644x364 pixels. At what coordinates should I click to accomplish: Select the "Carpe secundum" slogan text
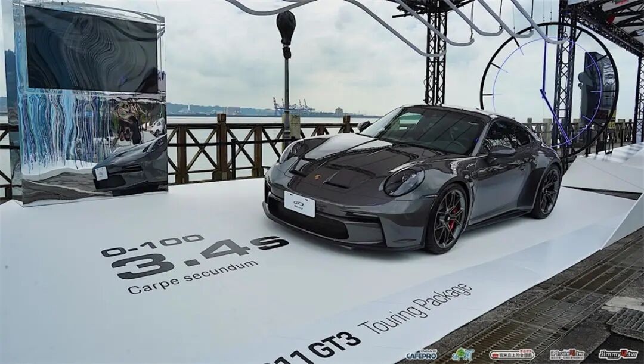coord(193,276)
